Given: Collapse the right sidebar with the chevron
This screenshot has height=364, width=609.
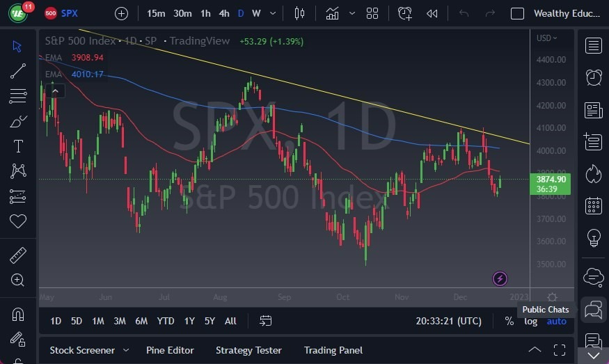Looking at the screenshot, I should pos(594,356).
